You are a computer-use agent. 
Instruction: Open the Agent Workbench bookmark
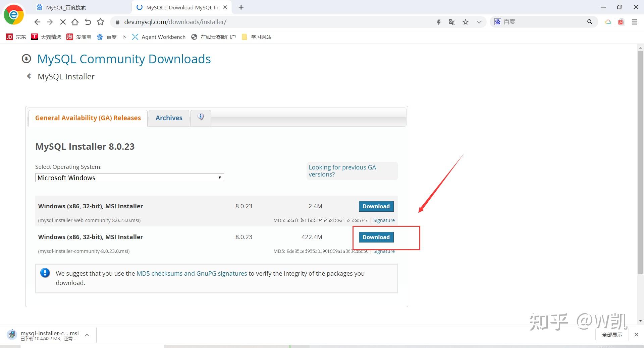coord(159,37)
